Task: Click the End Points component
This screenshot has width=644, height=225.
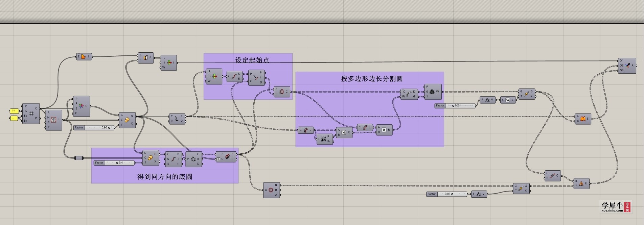Action: (x=235, y=76)
